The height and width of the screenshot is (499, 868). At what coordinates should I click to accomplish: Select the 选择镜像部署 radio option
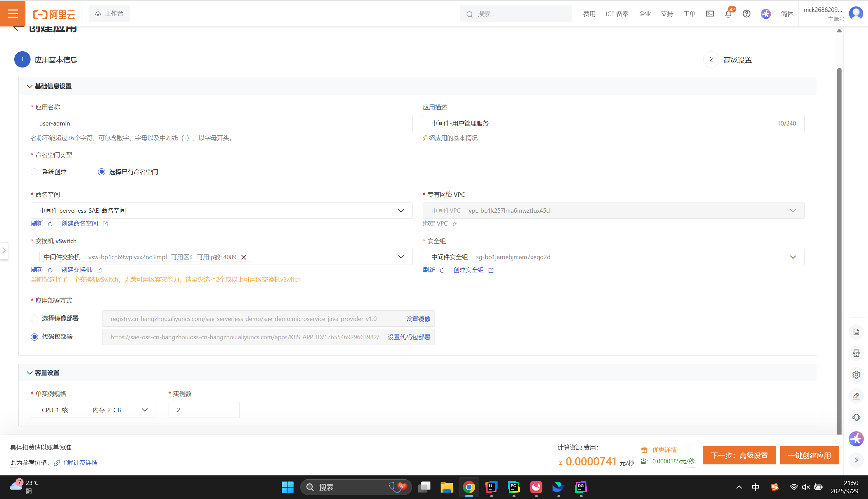coord(35,319)
